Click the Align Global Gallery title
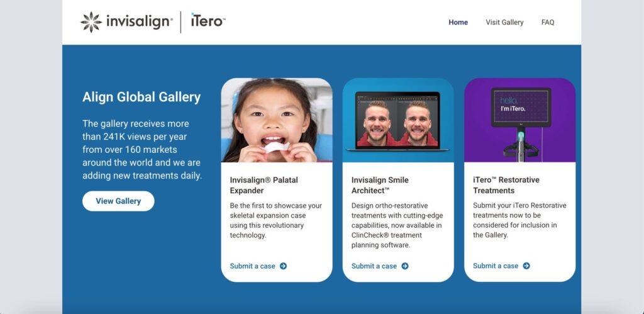This screenshot has width=644, height=314. (142, 97)
